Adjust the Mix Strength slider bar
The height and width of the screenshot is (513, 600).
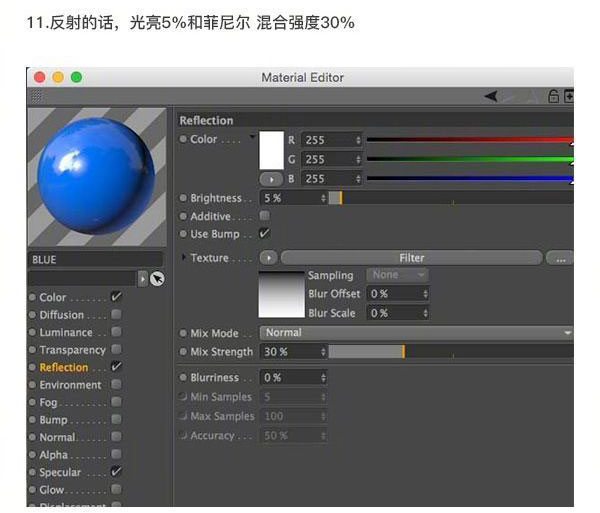coord(451,352)
